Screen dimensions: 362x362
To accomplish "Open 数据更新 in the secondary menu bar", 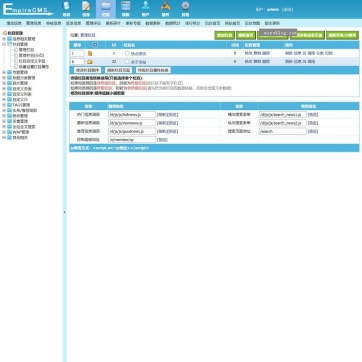I will click(153, 23).
